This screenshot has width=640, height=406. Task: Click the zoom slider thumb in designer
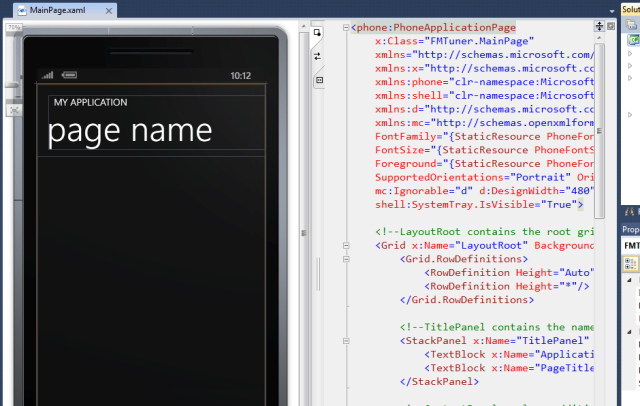12,85
